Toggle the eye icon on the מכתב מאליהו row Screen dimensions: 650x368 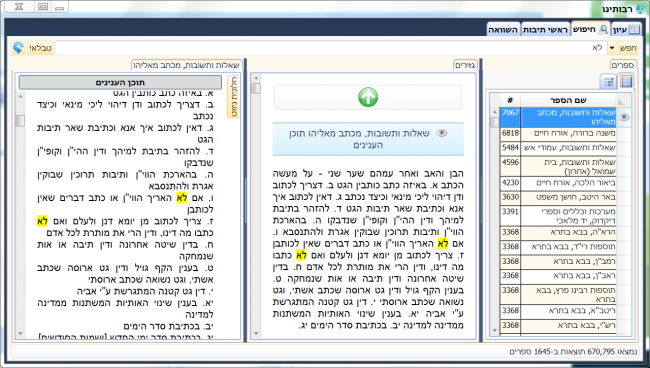tap(624, 117)
